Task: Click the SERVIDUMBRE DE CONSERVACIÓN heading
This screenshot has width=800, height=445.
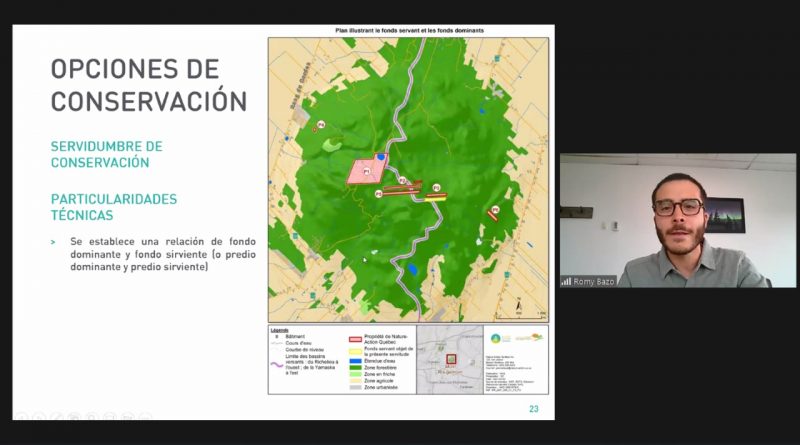Action: [106, 154]
